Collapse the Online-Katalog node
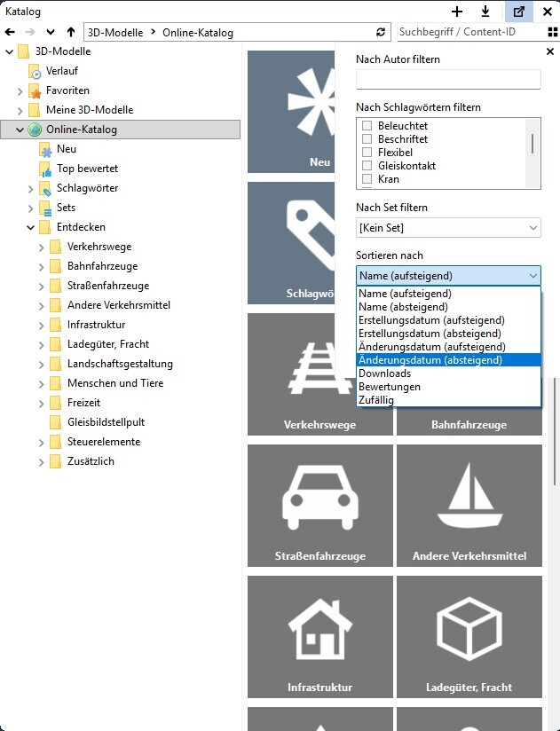Screen dimensions: 560x731 [20, 130]
